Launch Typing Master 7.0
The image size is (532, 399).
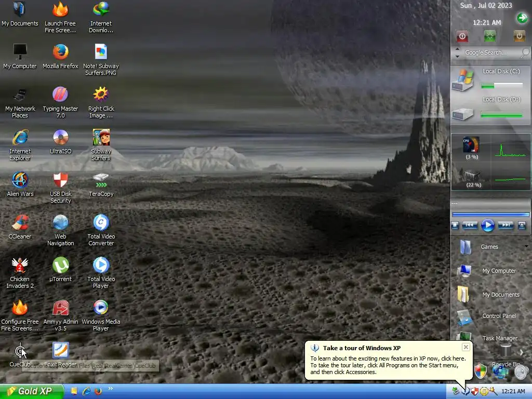60,102
